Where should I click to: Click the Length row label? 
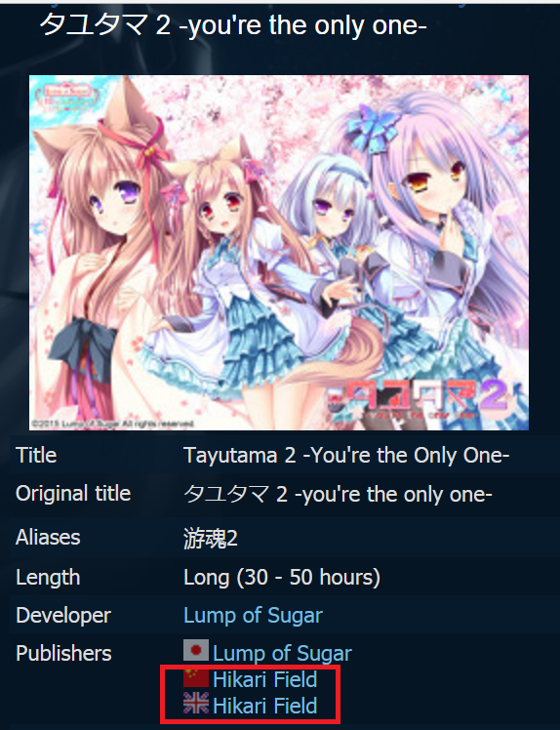coord(48,578)
